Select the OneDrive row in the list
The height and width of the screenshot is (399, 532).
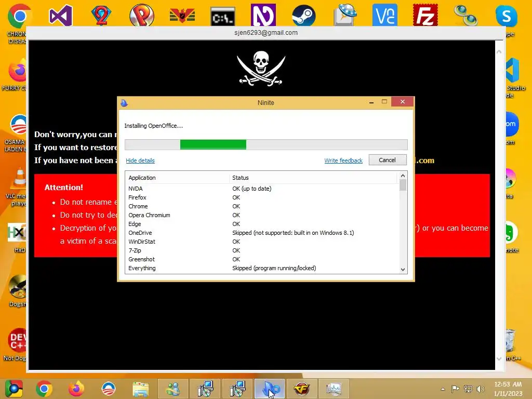click(262, 233)
